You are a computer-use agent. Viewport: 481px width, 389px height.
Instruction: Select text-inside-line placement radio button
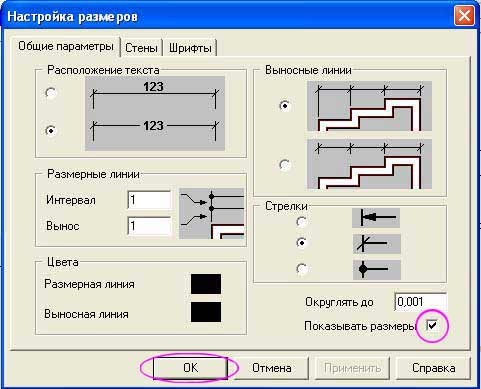pos(51,130)
